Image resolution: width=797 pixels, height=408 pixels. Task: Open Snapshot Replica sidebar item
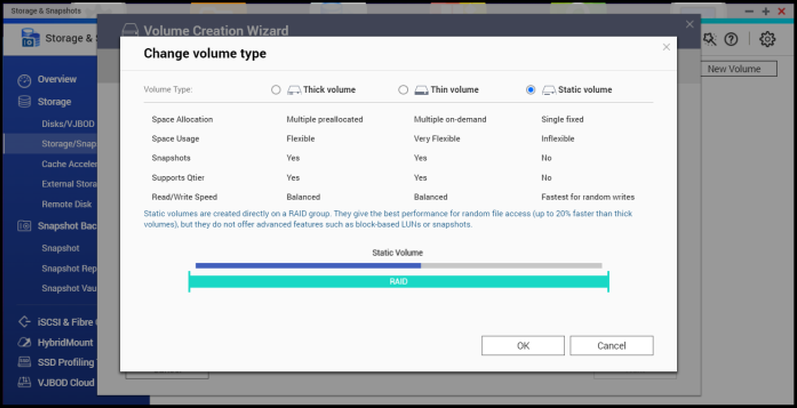point(69,268)
